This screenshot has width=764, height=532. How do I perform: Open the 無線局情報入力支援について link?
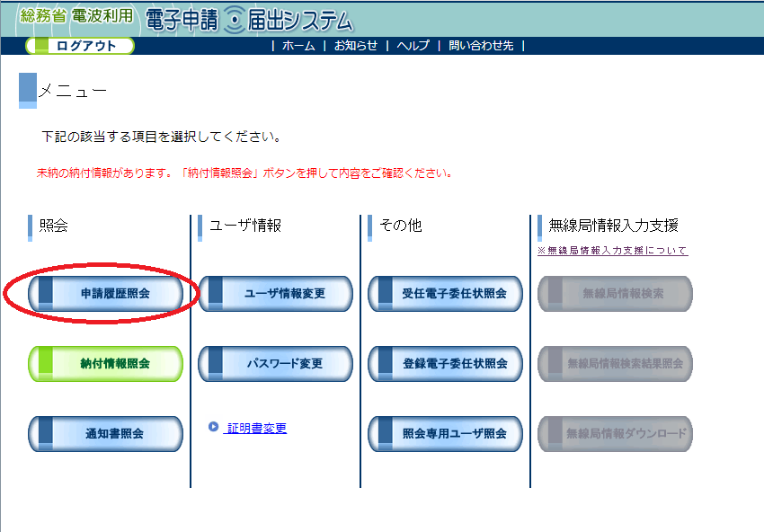(612, 251)
